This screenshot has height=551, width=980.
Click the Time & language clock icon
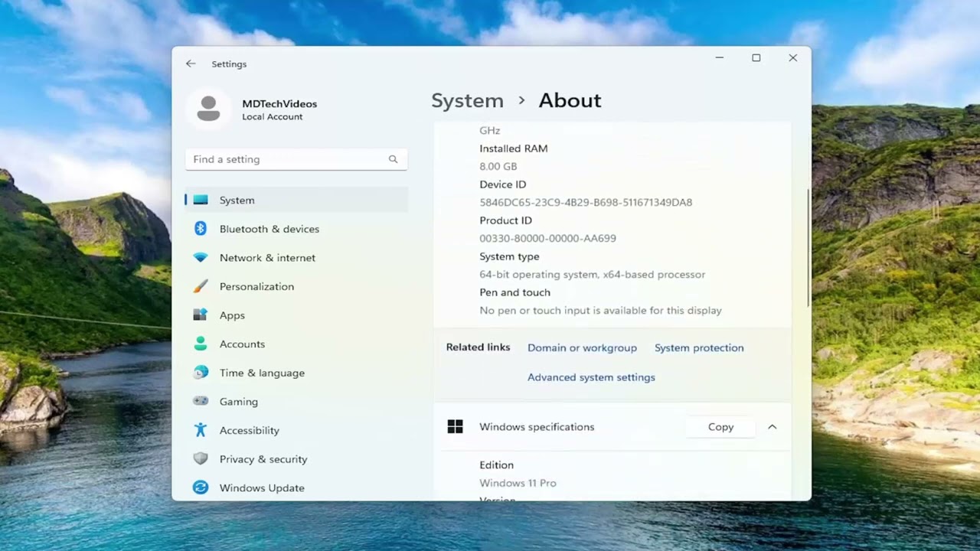click(x=201, y=373)
